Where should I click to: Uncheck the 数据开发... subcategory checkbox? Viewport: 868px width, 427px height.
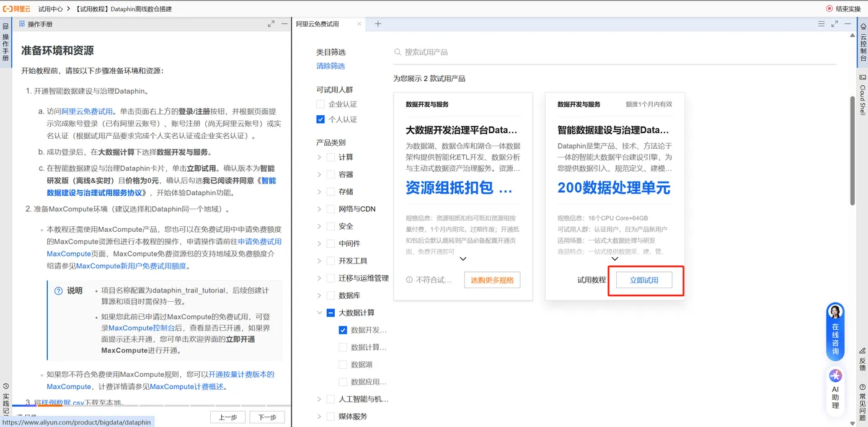343,330
